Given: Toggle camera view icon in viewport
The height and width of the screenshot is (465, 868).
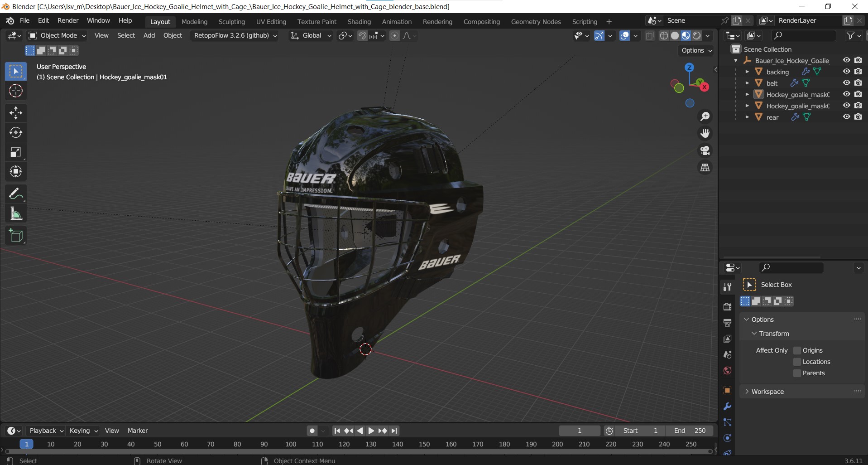Looking at the screenshot, I should pos(705,150).
